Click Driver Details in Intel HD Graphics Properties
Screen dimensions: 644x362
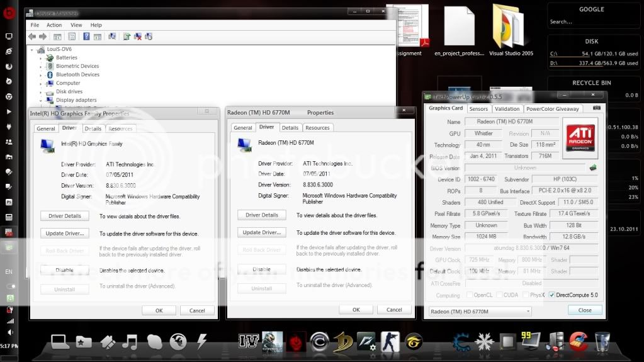click(x=64, y=216)
